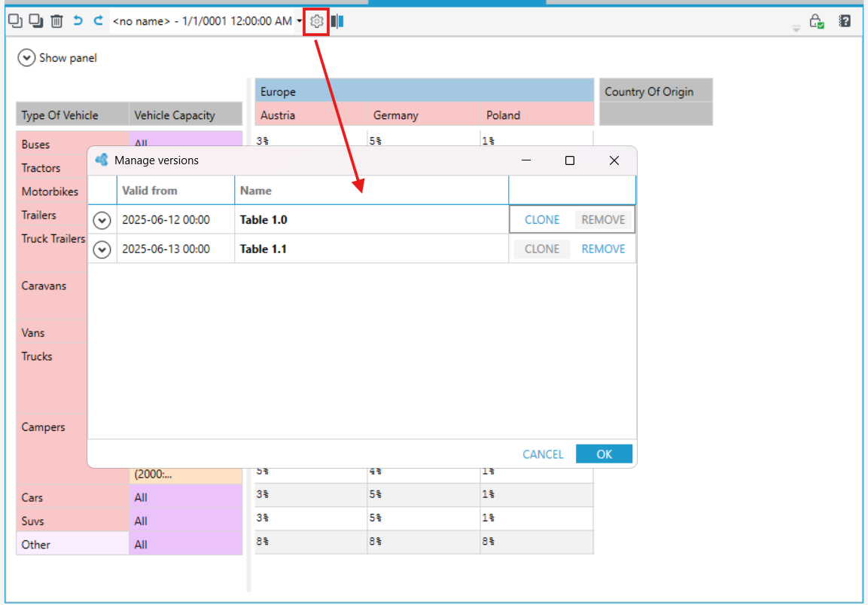This screenshot has width=868, height=605.
Task: Select the 2025-06-13 00:00 date cell
Action: point(176,249)
